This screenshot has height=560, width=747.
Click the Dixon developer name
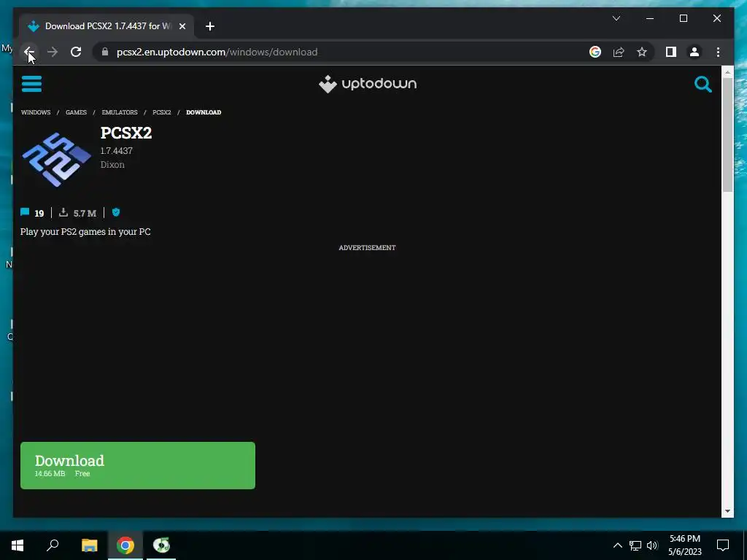112,165
